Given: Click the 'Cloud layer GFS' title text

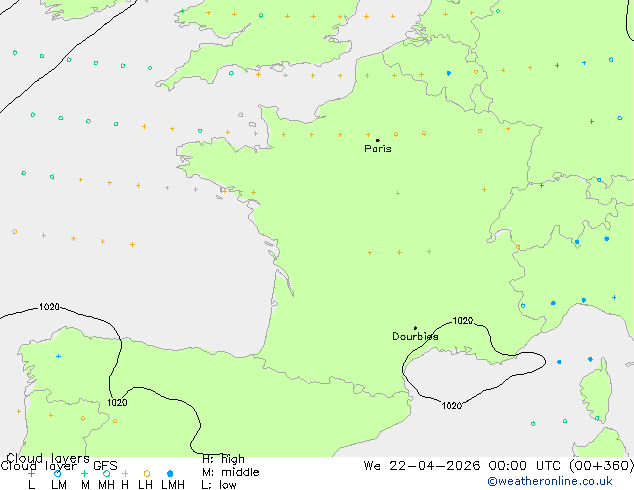Looking at the screenshot, I should pyautogui.click(x=59, y=466).
